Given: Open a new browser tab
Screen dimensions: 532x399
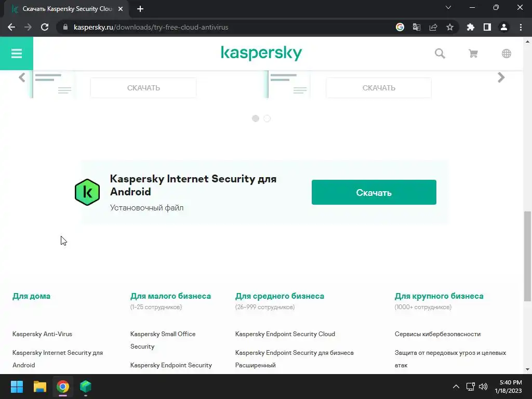Looking at the screenshot, I should point(140,9).
